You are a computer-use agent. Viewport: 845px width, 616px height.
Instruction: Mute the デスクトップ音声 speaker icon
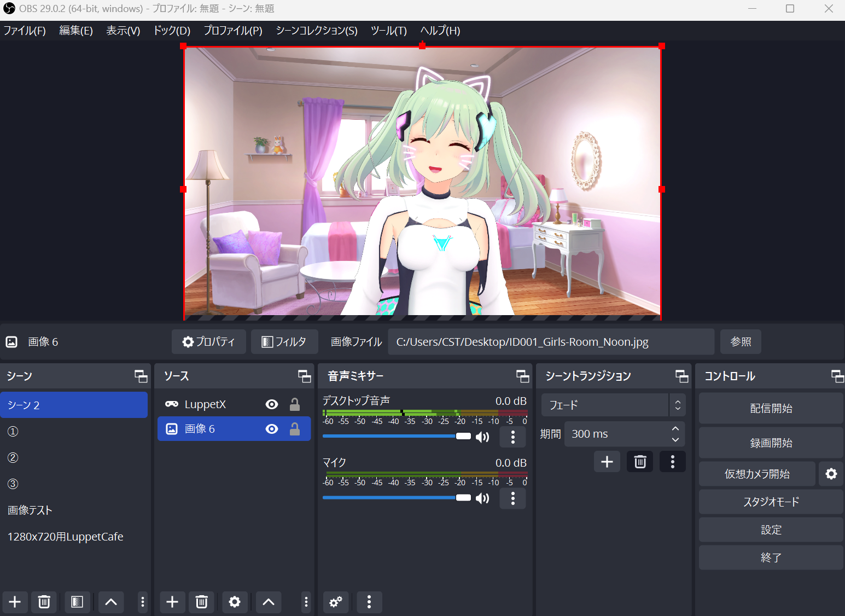482,437
